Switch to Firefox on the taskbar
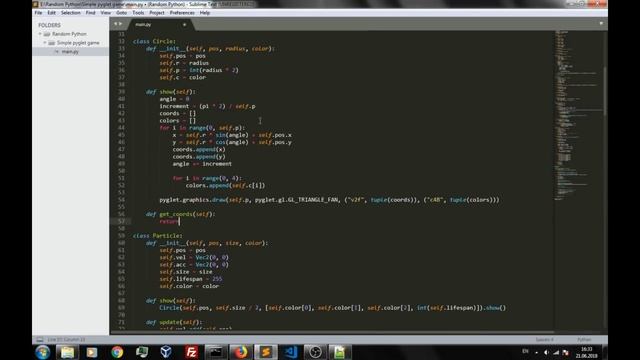The height and width of the screenshot is (360, 640). [x=241, y=352]
